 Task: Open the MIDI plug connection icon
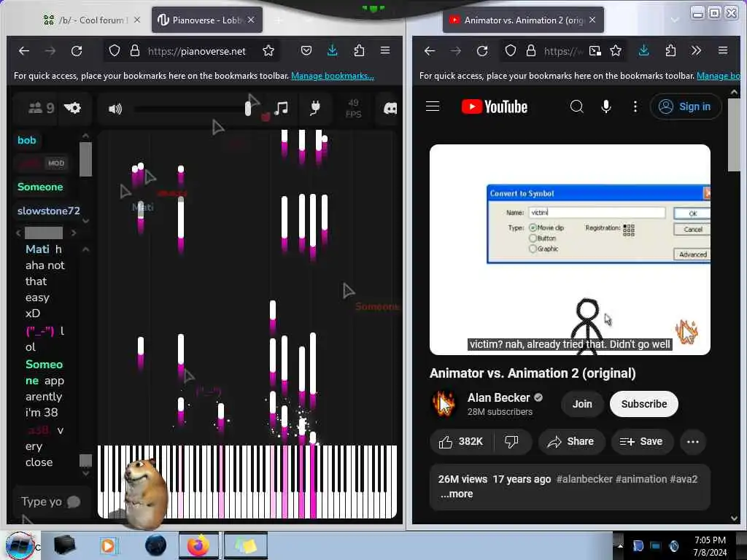[x=314, y=108]
